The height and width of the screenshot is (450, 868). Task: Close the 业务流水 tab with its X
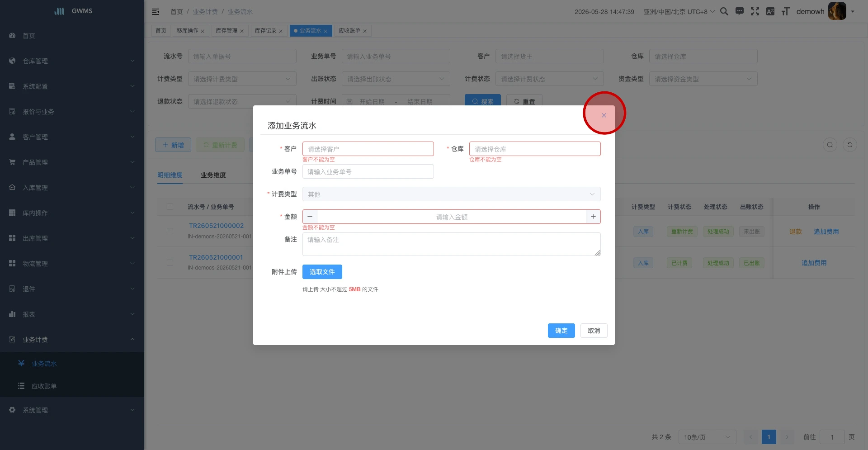point(325,31)
